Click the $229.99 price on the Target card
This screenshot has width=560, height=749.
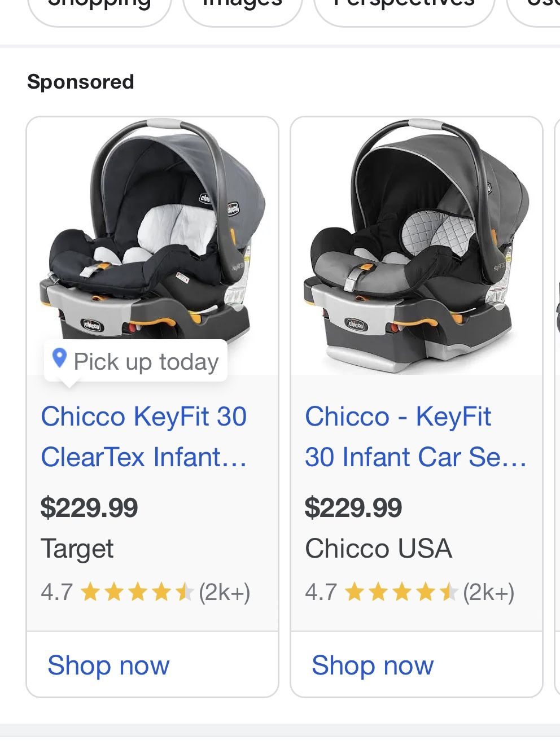click(x=89, y=507)
